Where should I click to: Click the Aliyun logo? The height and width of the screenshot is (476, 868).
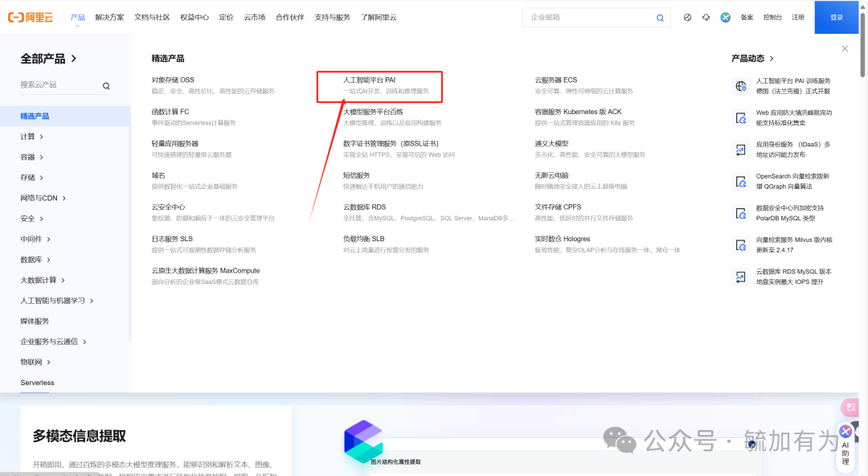31,17
